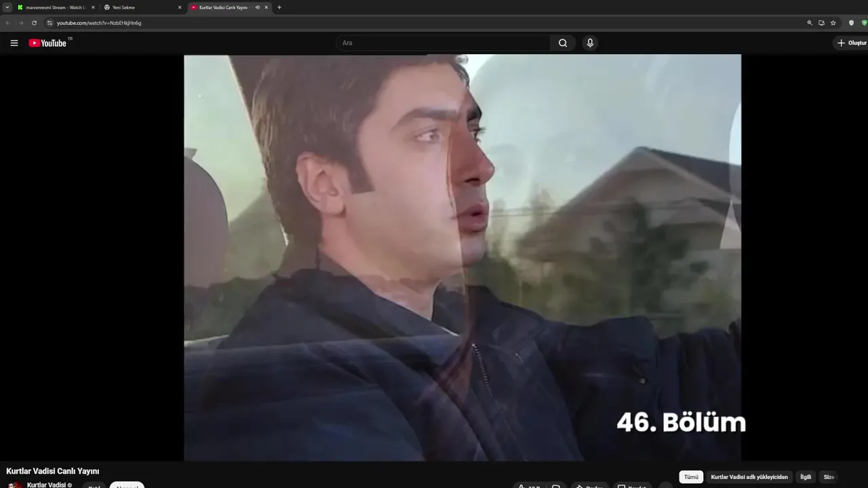868x488 pixels.
Task: Open the site information icon beside URL
Action: [50, 22]
